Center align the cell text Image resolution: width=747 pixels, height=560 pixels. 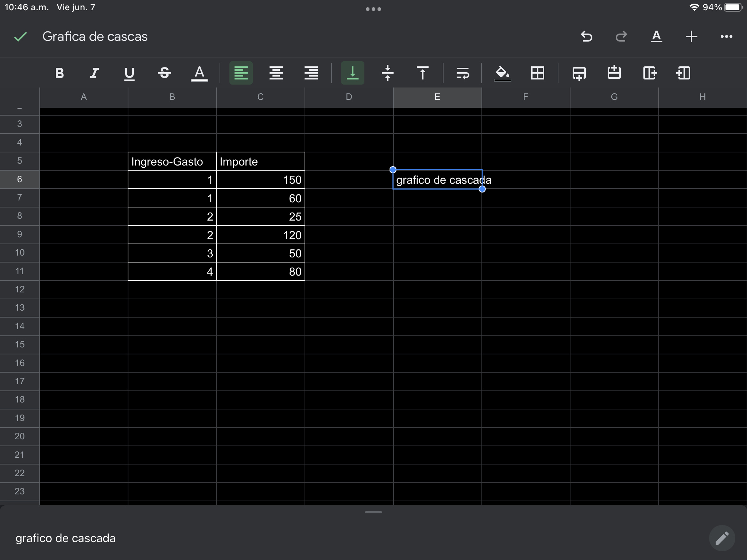pyautogui.click(x=276, y=73)
